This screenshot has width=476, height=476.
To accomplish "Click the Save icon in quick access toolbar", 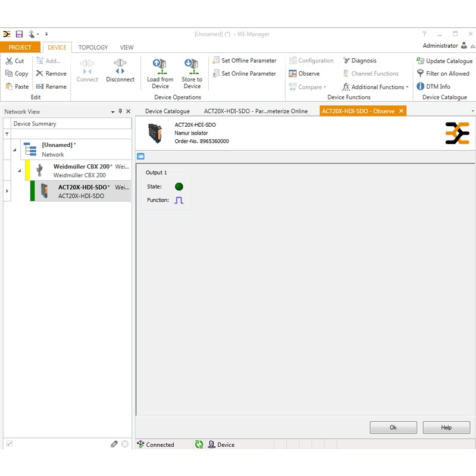I will [19, 34].
